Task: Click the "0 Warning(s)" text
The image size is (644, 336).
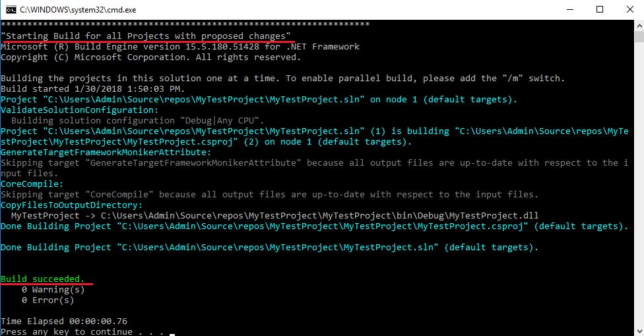Action: tap(53, 290)
